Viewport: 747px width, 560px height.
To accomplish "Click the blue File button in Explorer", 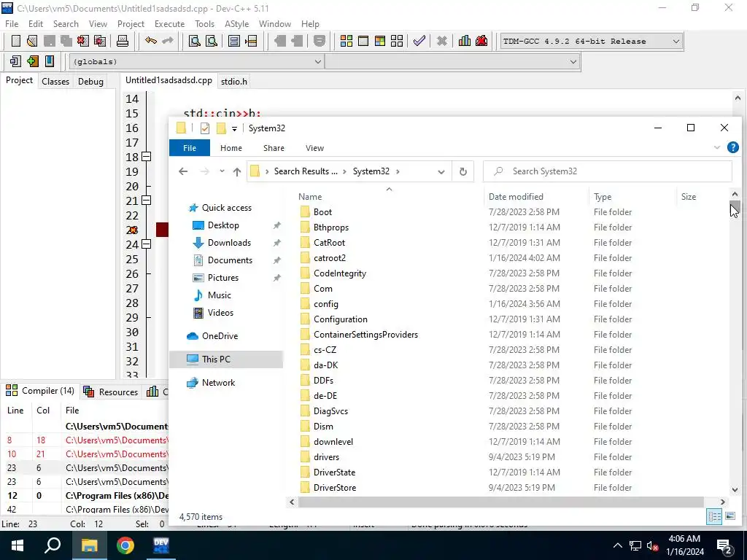I will coord(190,148).
